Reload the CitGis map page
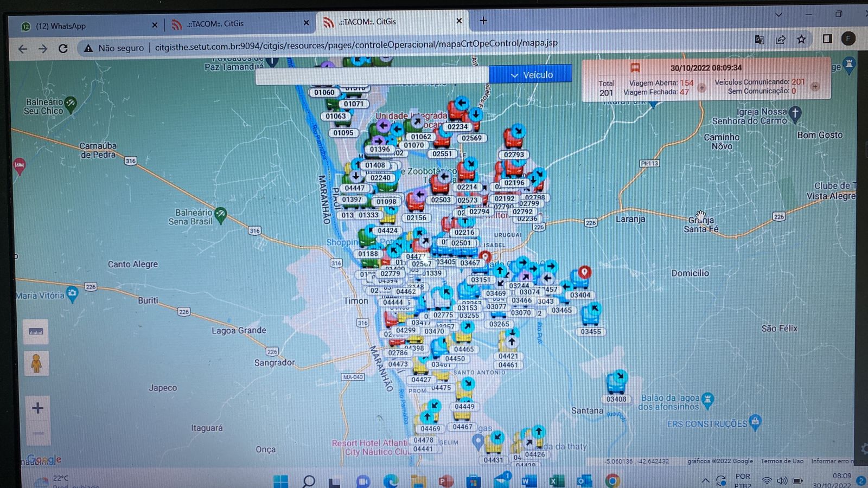 pos(63,48)
